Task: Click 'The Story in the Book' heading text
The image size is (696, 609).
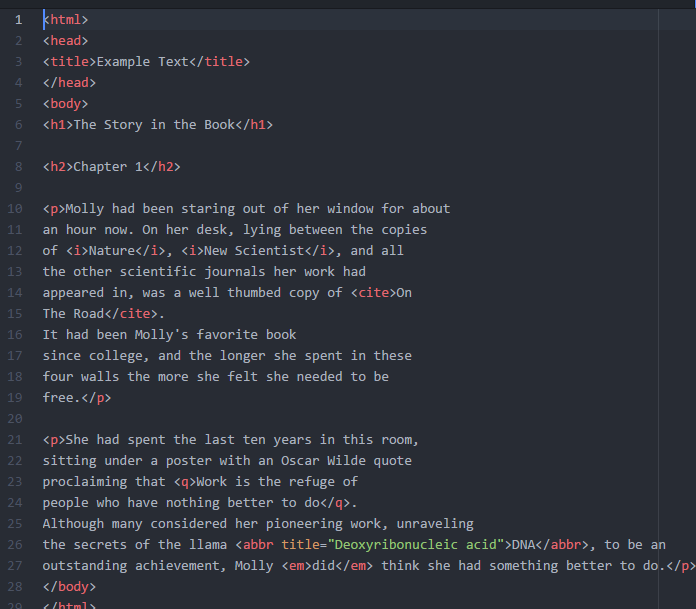Action: click(154, 125)
